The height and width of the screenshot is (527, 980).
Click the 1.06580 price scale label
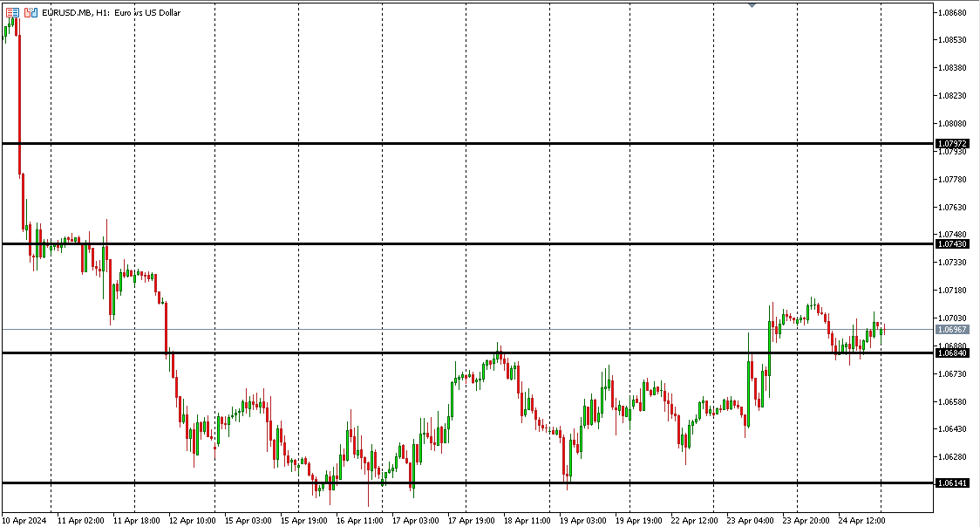click(x=952, y=401)
